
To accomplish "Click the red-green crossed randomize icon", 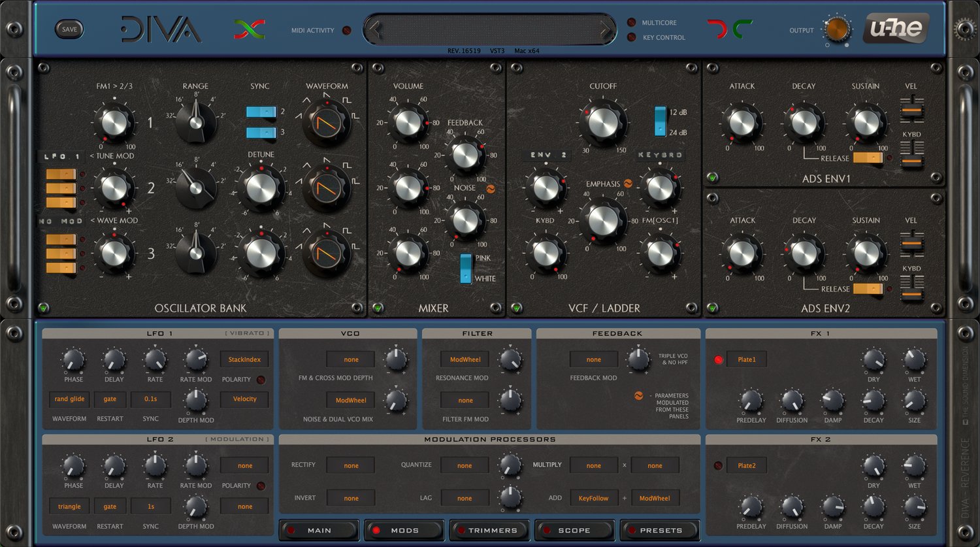I will [250, 29].
